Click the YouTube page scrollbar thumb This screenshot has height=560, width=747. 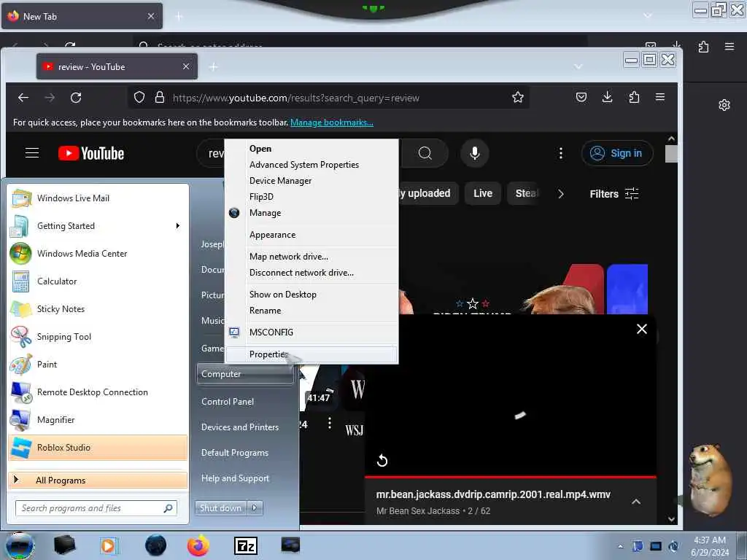671,154
